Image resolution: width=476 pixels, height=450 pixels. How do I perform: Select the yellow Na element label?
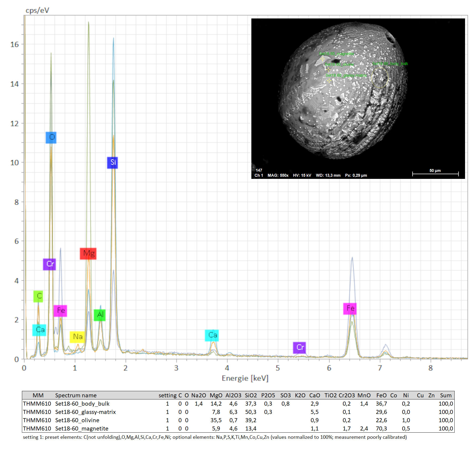(77, 337)
